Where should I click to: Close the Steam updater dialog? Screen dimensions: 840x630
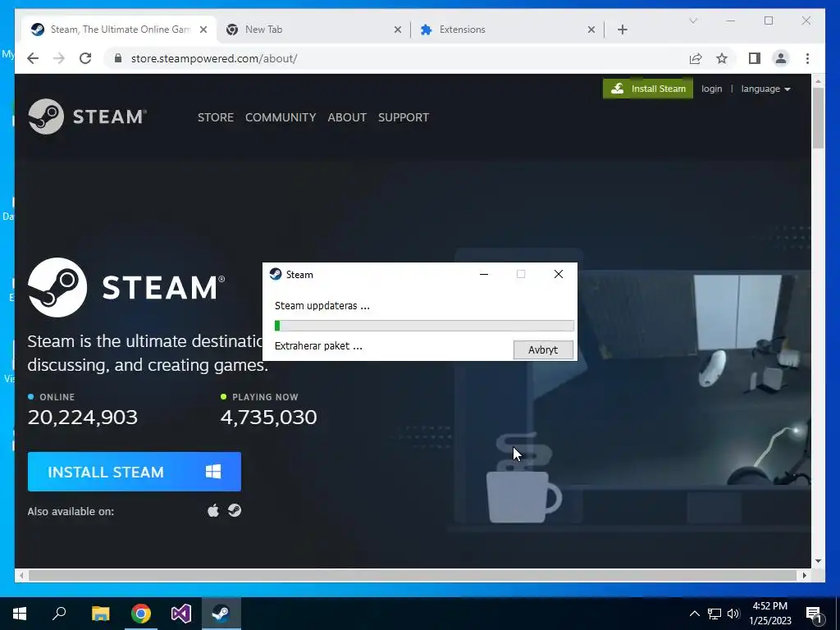coord(558,274)
